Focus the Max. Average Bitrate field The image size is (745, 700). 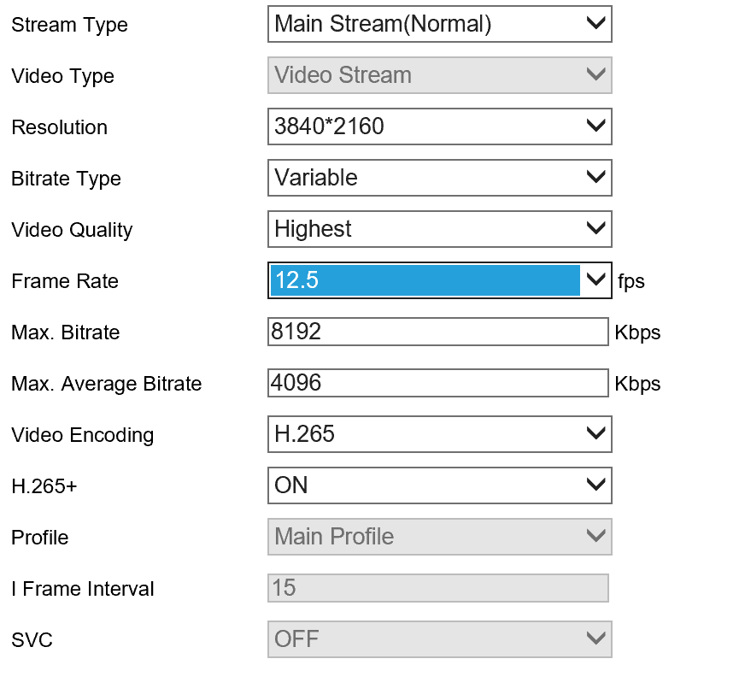(437, 383)
